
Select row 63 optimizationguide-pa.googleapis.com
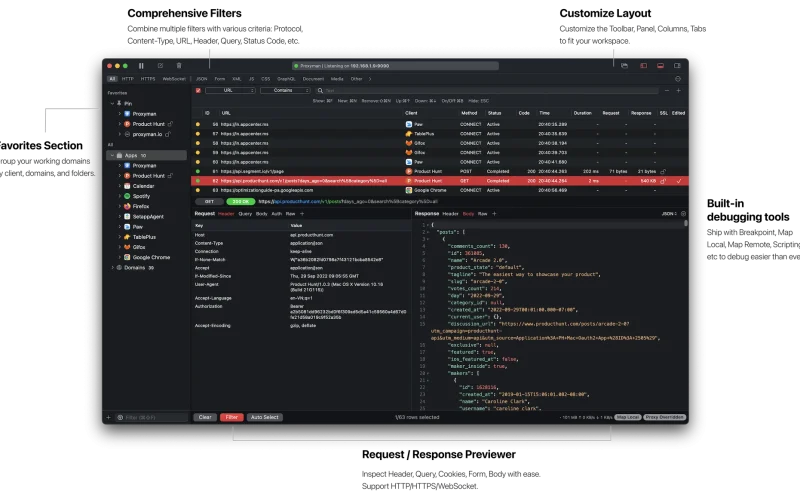pyautogui.click(x=440, y=190)
